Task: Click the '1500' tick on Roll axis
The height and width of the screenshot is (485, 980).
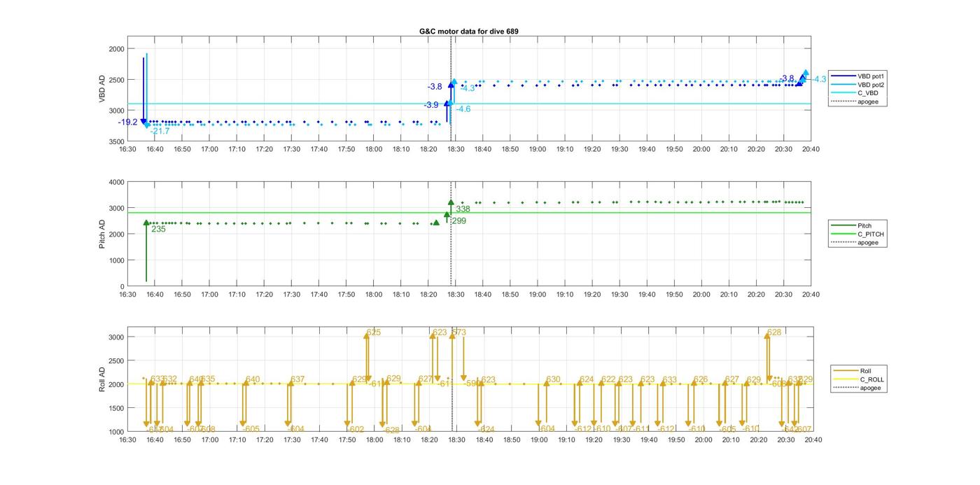Action: pyautogui.click(x=115, y=408)
